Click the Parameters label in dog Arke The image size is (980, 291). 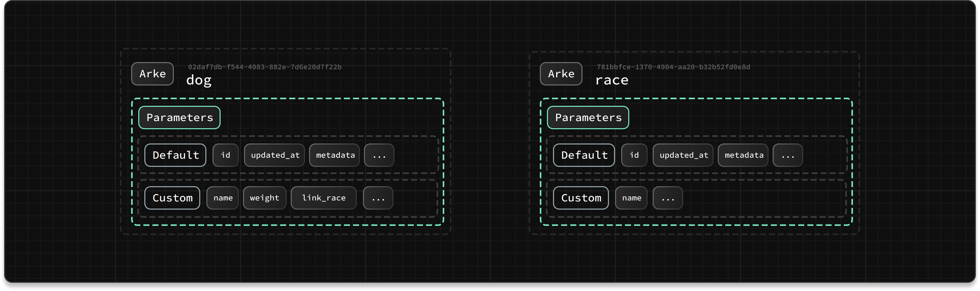click(x=179, y=118)
